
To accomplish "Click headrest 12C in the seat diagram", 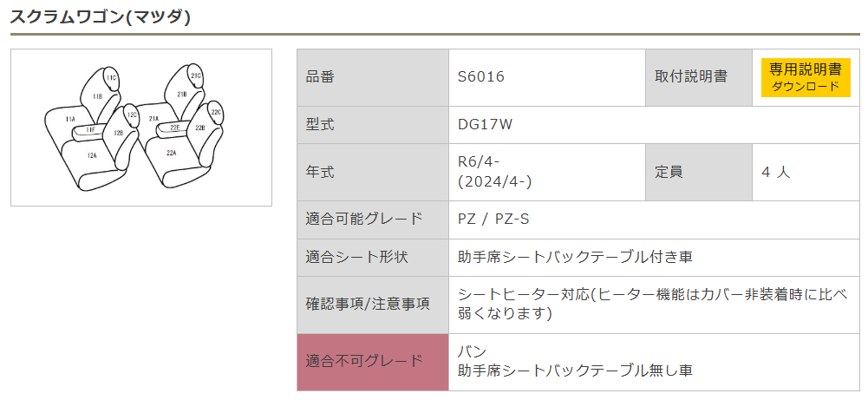I will click(132, 114).
